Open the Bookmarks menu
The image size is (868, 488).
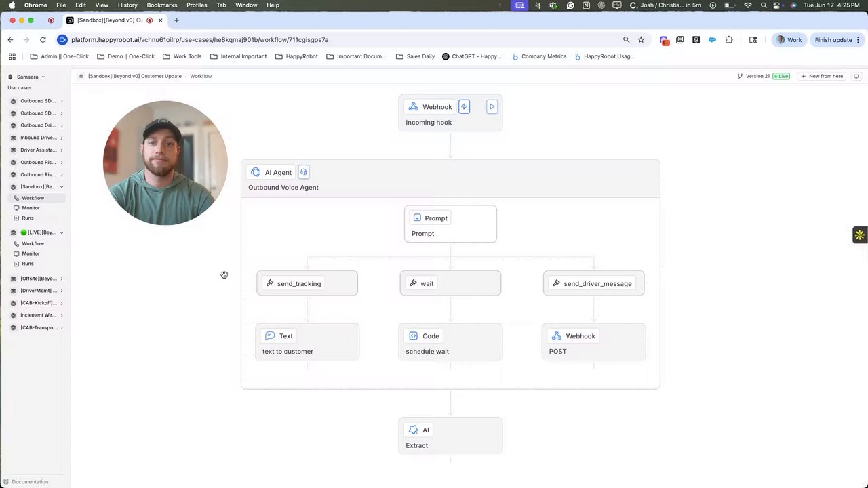point(161,5)
